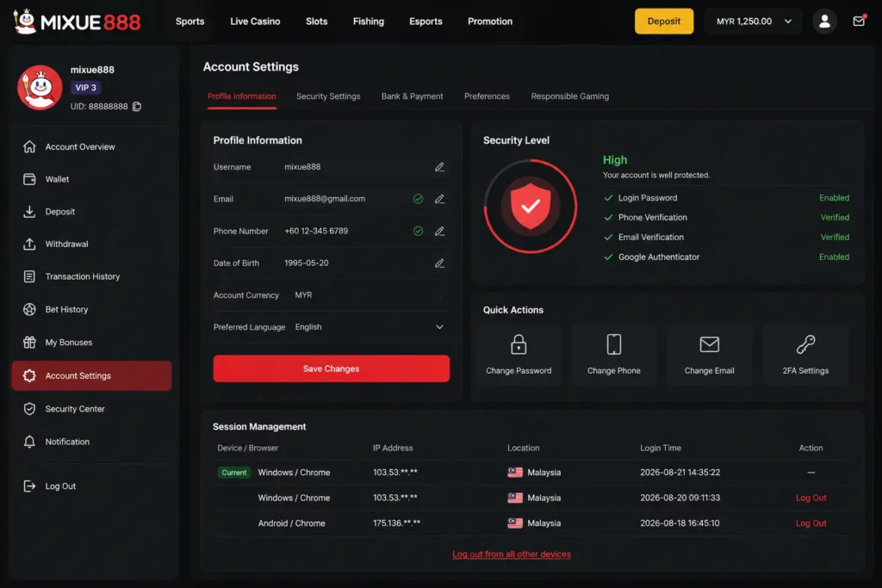The image size is (882, 588).
Task: Open Withdrawal in sidebar
Action: (91, 244)
